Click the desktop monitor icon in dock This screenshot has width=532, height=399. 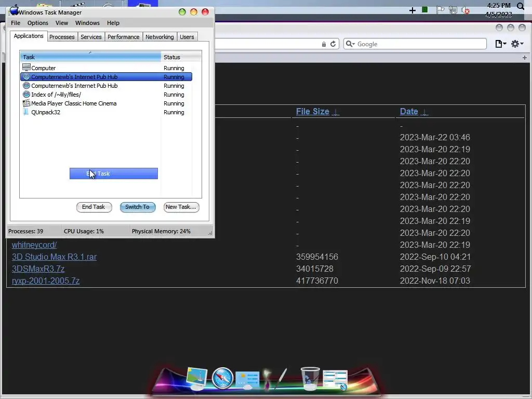tap(197, 378)
